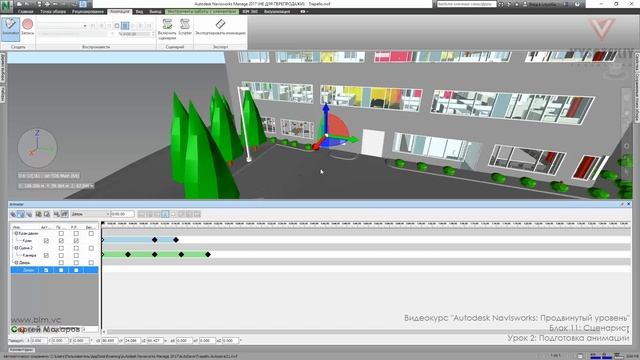Toggle Active checkbox for Камера row

[46, 256]
